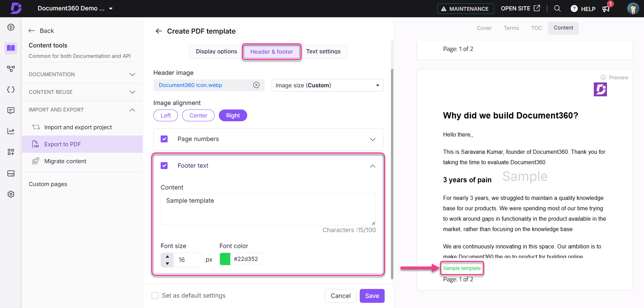Open Migrate content menu item

(82, 161)
